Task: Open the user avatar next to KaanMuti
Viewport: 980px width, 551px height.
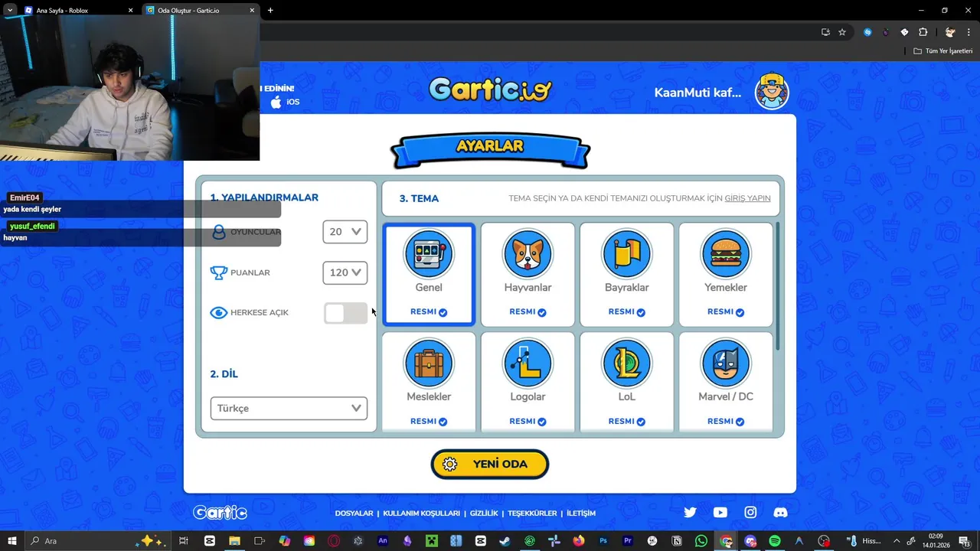Action: (x=772, y=92)
